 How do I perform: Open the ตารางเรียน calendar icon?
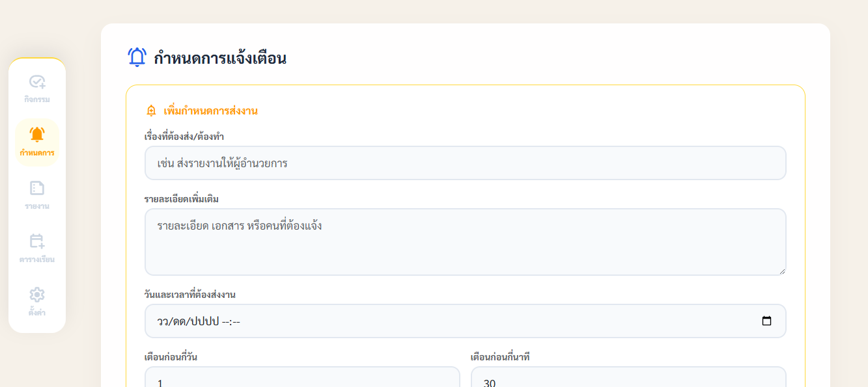point(37,241)
